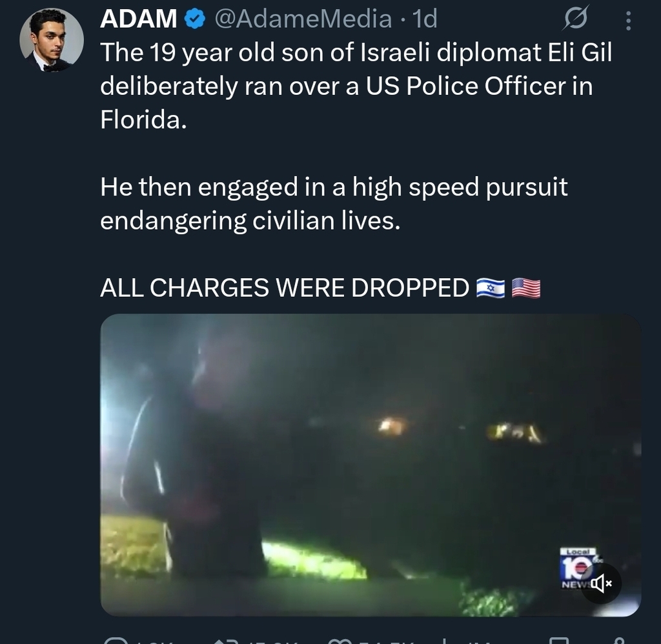Tap the share icon at bottom right
This screenshot has width=661, height=644.
click(x=620, y=641)
